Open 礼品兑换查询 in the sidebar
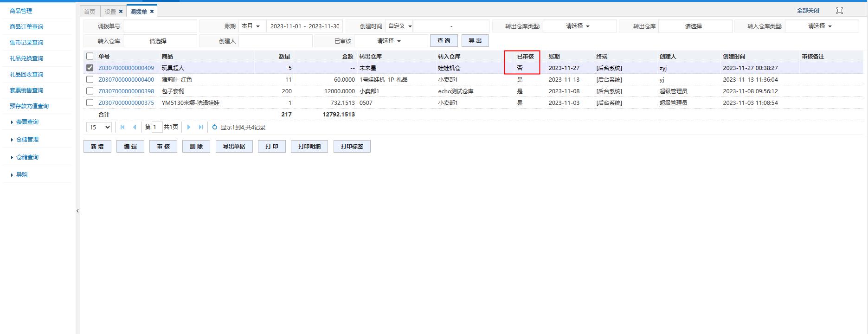Image resolution: width=868 pixels, height=334 pixels. pos(26,58)
